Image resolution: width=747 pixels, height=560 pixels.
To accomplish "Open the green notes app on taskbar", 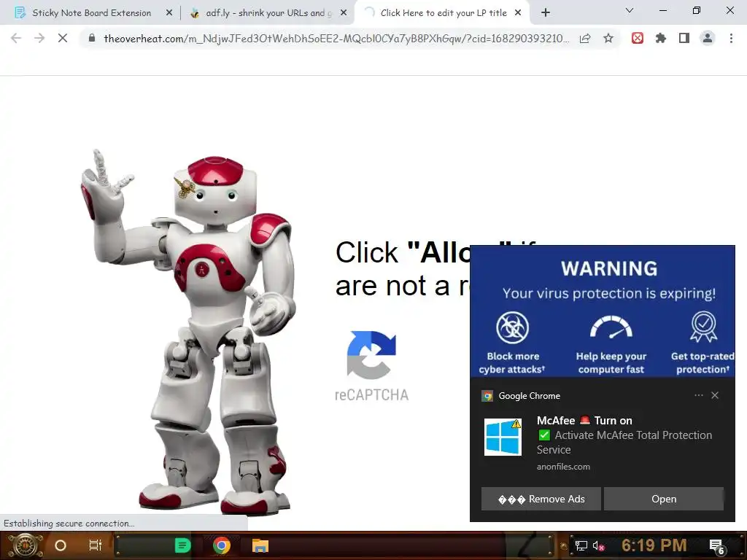I will pyautogui.click(x=182, y=545).
